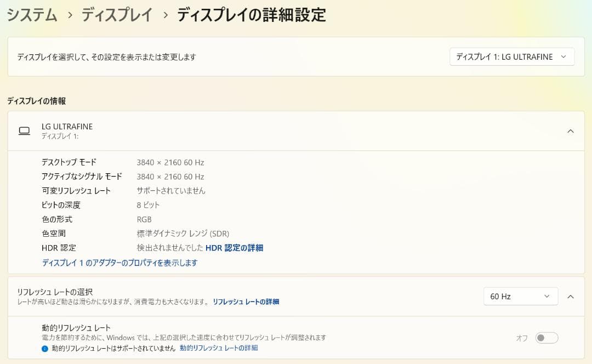
Task: Click the ディスプレイの情報 section header
Action: click(36, 101)
